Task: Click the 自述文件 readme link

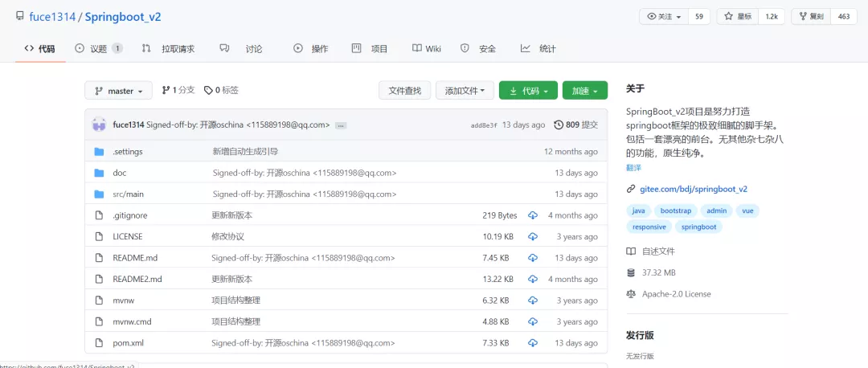Action: point(658,251)
